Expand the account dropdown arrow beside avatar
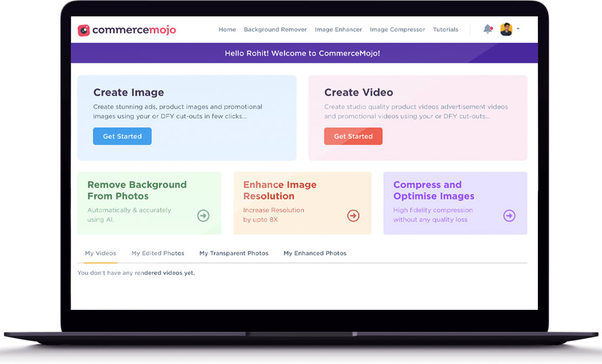Viewport: 602px width, 364px height. [x=518, y=29]
